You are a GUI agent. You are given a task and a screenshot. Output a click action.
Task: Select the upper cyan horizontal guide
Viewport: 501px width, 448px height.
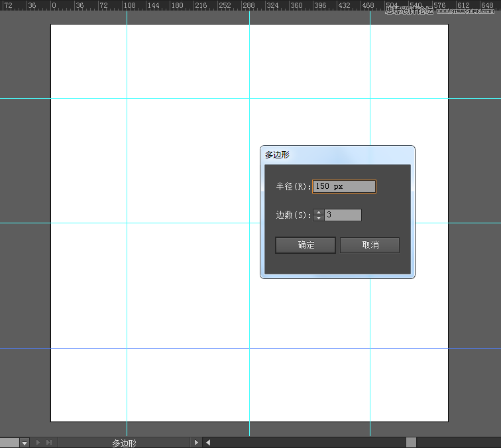tap(166, 98)
